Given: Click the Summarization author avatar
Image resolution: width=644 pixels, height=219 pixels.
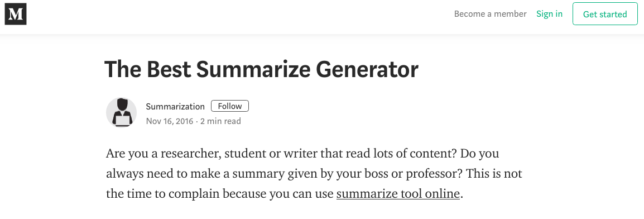Looking at the screenshot, I should [121, 113].
